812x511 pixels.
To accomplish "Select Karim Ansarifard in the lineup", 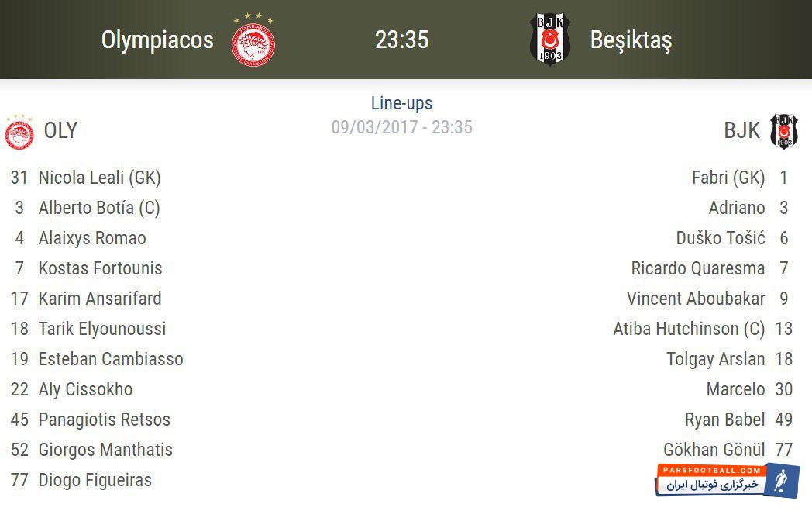I will 100,299.
